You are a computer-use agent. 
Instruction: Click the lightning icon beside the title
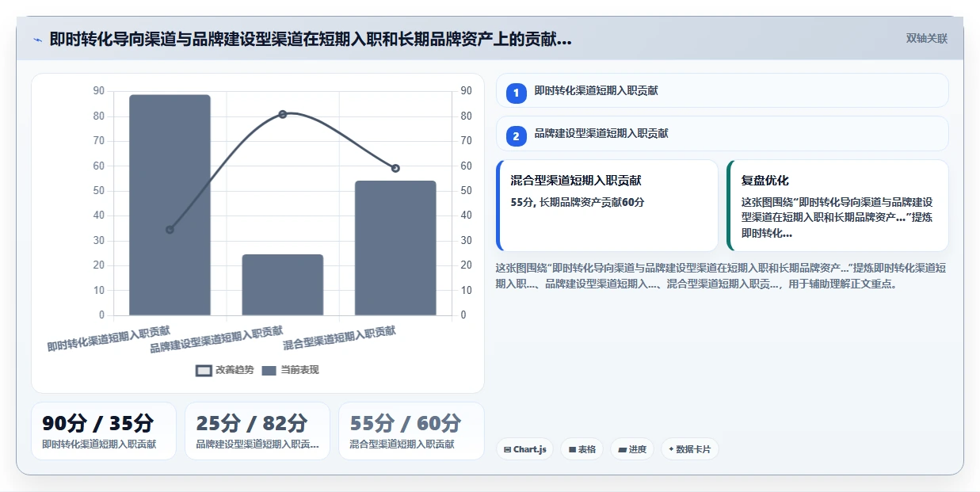click(x=37, y=40)
